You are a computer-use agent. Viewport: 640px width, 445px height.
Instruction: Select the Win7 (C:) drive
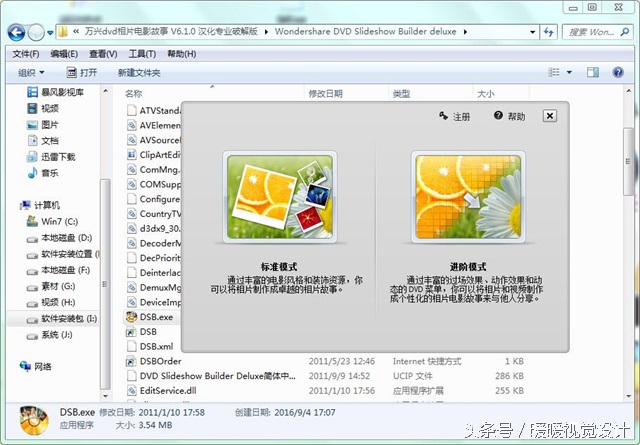click(x=52, y=221)
